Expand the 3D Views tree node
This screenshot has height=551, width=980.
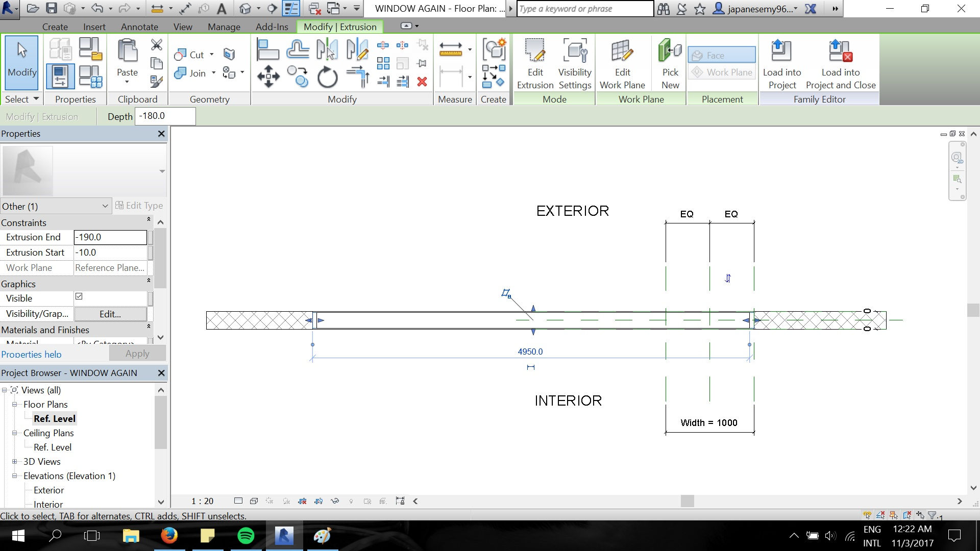[15, 462]
